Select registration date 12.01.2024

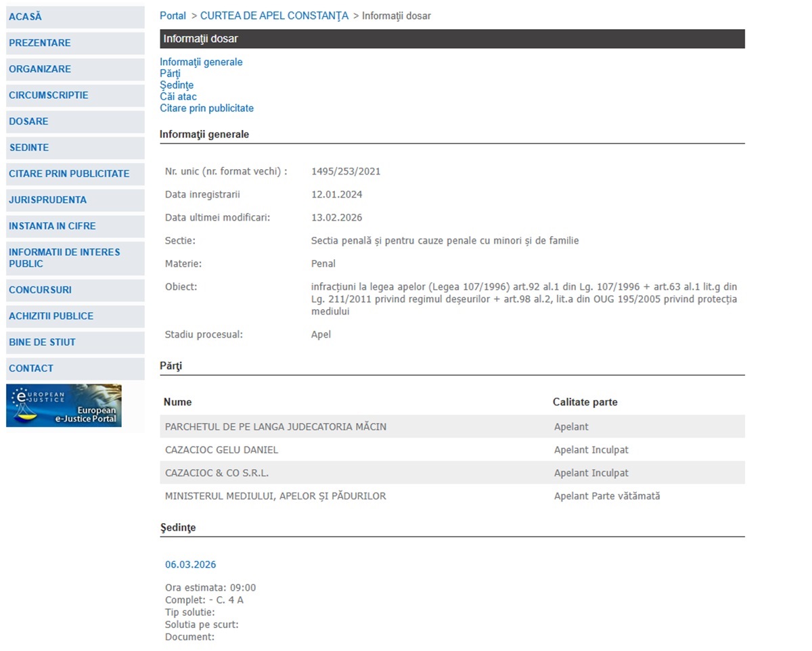pyautogui.click(x=336, y=195)
